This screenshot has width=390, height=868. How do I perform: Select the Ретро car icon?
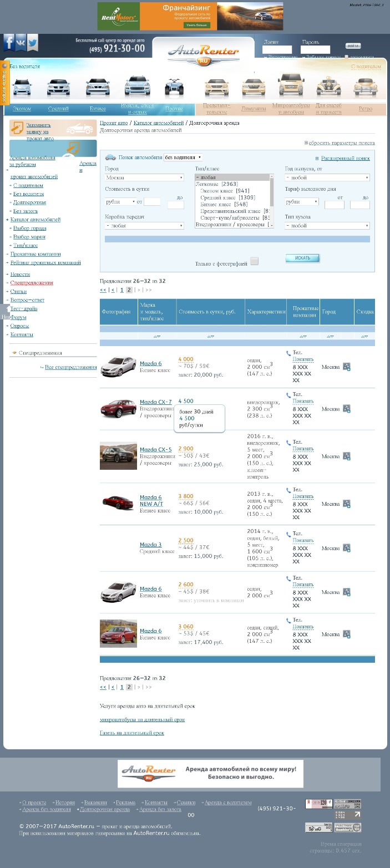365,87
